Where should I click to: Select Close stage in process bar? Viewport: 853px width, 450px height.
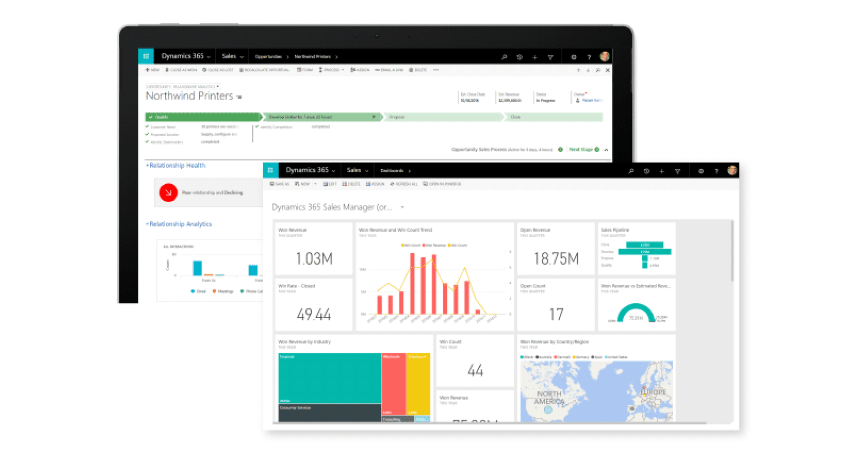[x=554, y=117]
